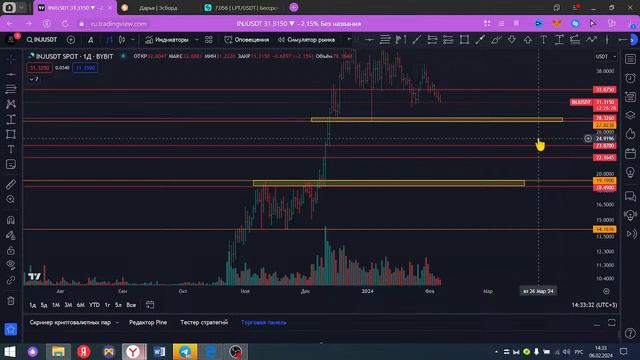The height and width of the screenshot is (360, 640).
Task: Open the alerts clock panel icon
Action: [630, 78]
